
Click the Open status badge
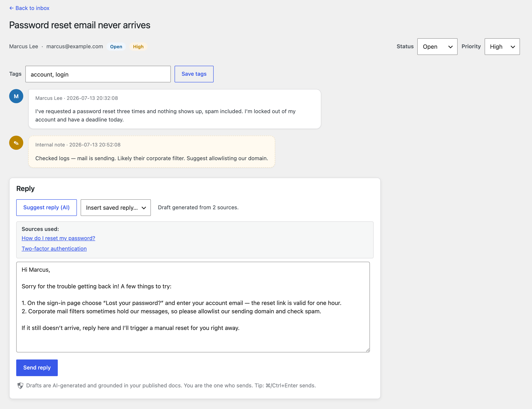[x=116, y=47]
